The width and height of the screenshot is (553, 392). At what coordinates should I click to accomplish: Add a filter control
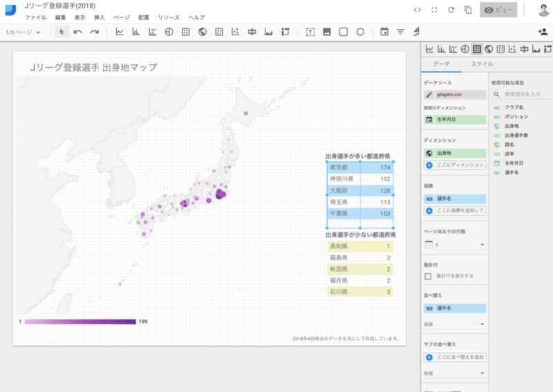400,32
